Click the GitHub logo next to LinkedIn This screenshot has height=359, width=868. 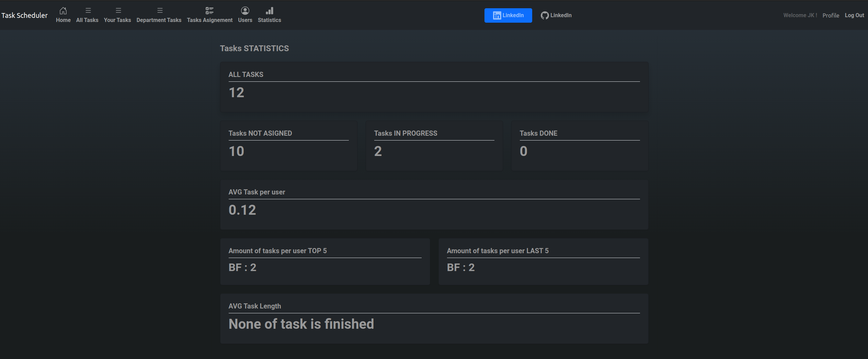tap(545, 15)
